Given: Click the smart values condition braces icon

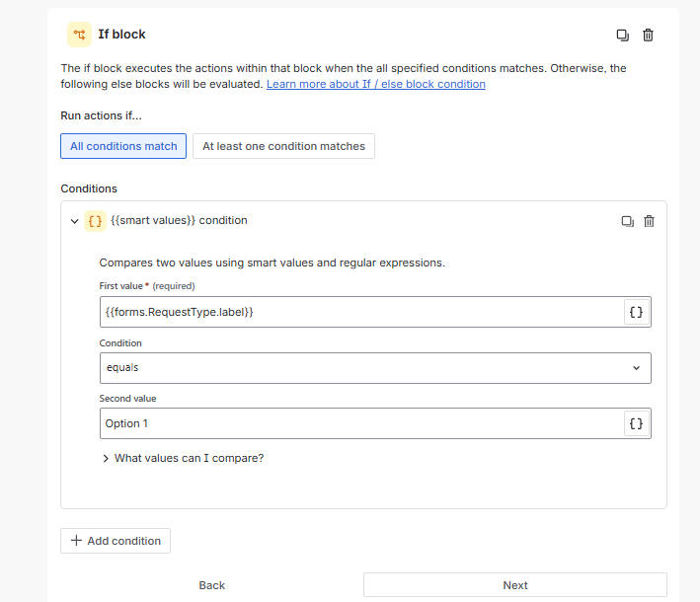Looking at the screenshot, I should coord(95,221).
